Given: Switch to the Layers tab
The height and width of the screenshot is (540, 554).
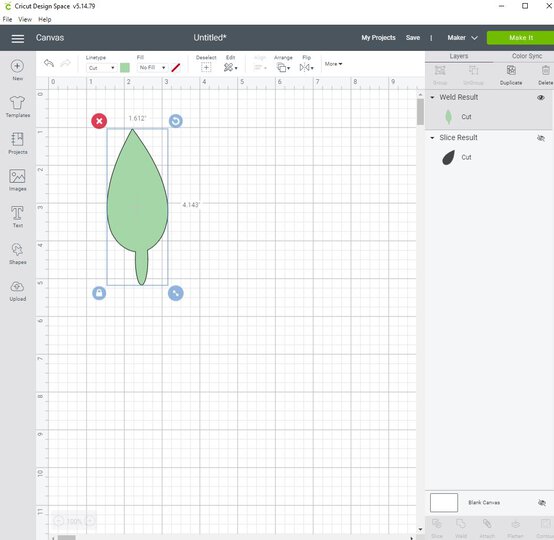Looking at the screenshot, I should [459, 56].
